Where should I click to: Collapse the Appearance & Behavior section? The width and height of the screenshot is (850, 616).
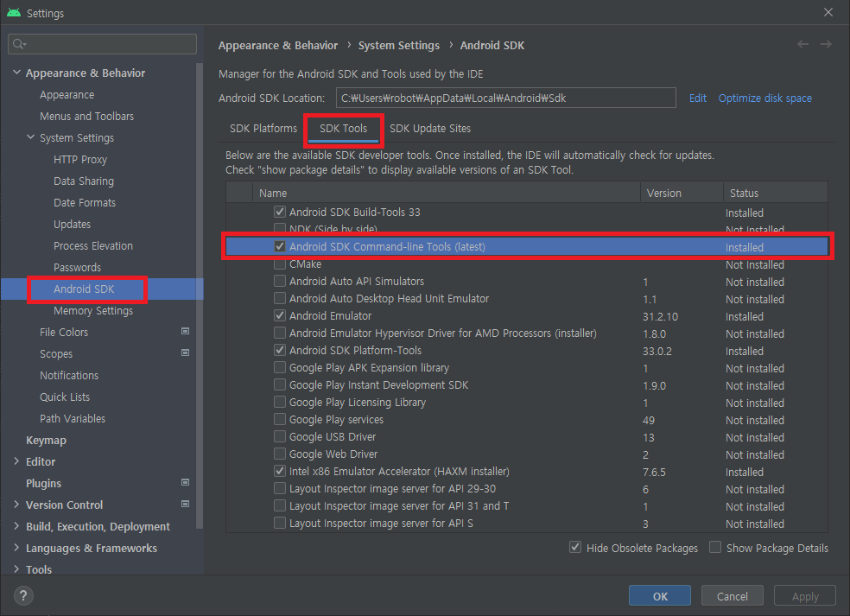click(16, 72)
